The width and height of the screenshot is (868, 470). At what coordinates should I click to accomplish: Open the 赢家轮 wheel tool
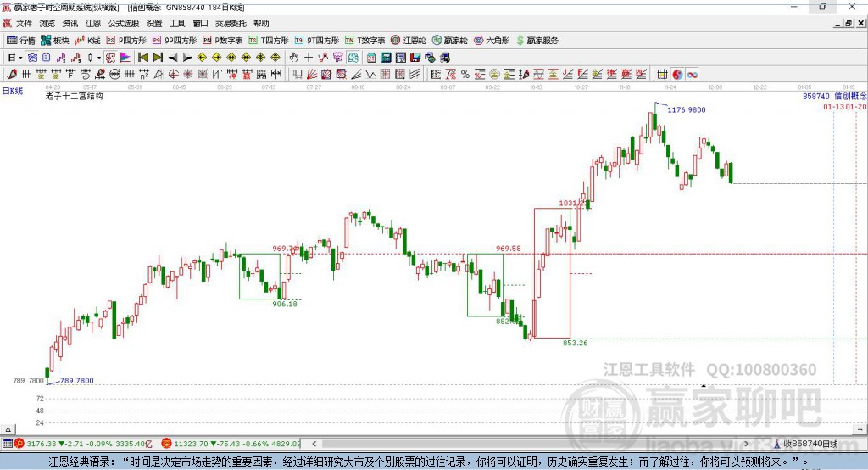(x=449, y=41)
